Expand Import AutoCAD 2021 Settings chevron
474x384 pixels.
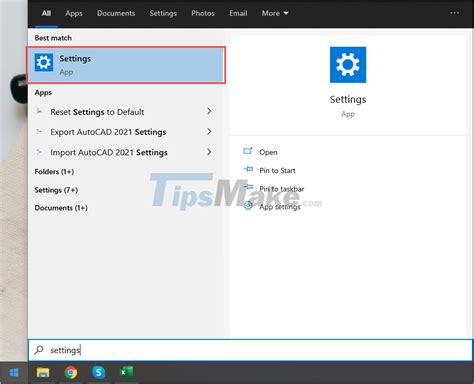(x=209, y=152)
